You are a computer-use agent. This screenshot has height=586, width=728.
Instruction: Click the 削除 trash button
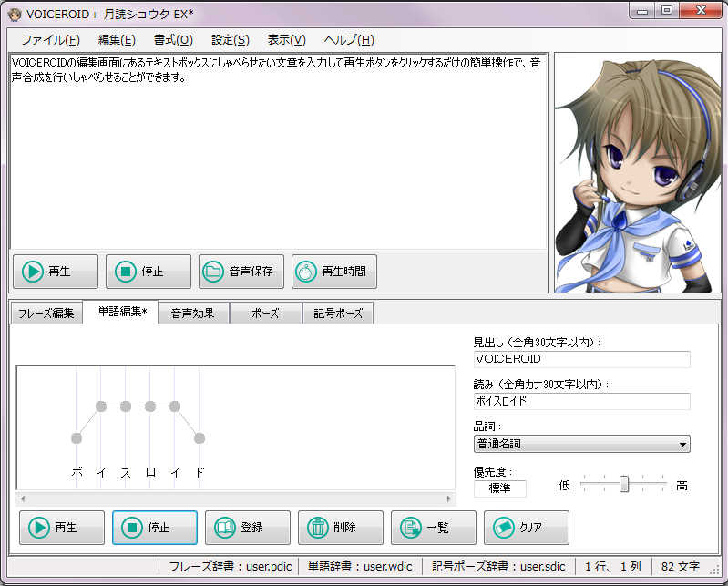[341, 528]
